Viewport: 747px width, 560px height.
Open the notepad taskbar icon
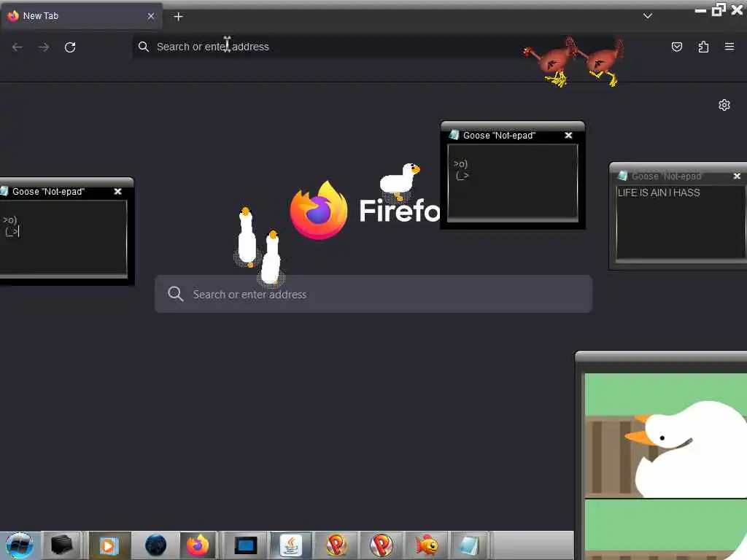[470, 545]
